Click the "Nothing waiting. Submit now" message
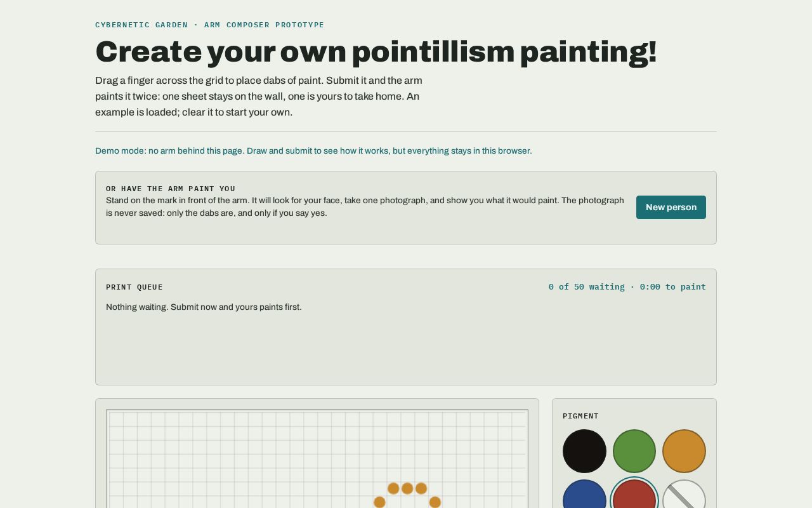This screenshot has height=508, width=812. click(204, 307)
